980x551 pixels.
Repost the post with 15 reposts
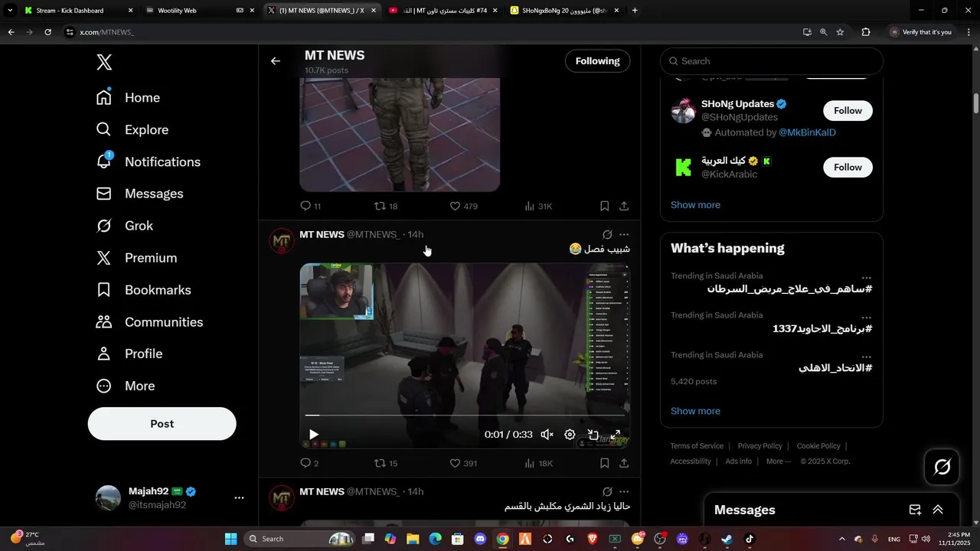pos(385,463)
